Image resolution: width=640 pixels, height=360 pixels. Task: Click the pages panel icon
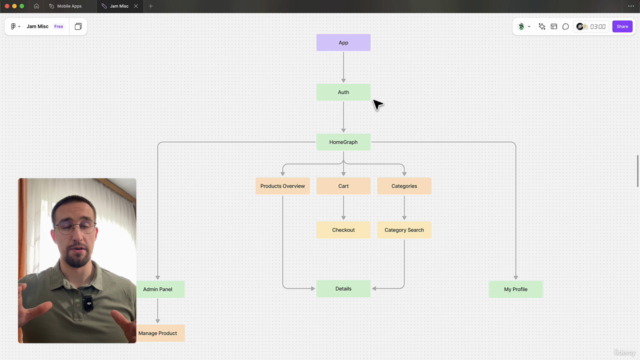pos(78,27)
